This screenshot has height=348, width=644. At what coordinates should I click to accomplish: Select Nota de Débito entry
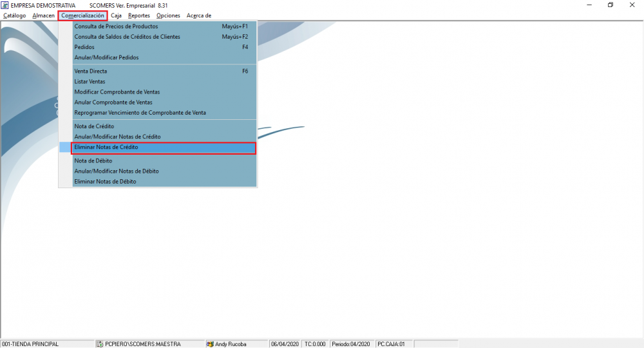point(164,160)
